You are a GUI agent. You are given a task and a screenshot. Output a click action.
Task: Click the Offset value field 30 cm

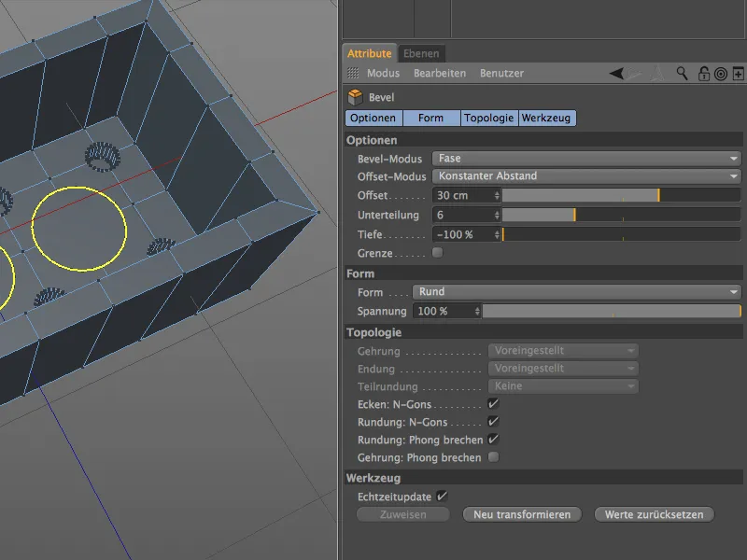pos(462,195)
